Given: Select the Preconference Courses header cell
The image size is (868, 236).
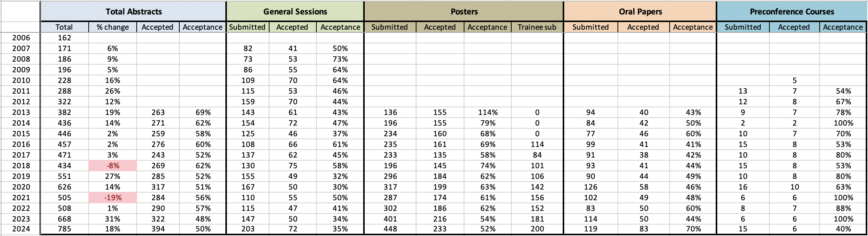Looking at the screenshot, I should [792, 11].
